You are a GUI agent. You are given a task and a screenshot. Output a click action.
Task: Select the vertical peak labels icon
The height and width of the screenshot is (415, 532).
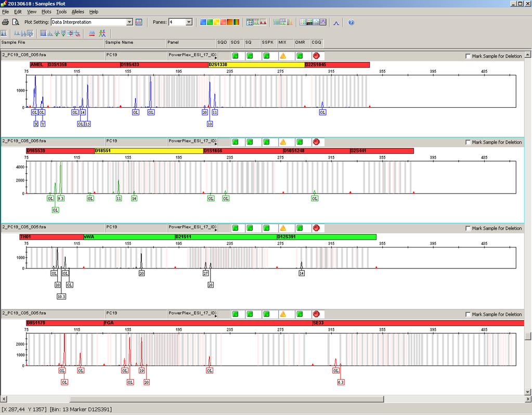30,33
